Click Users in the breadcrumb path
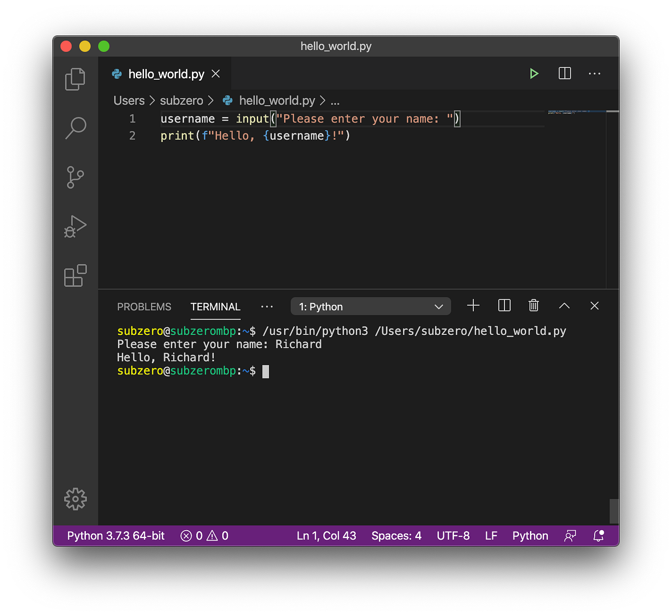The height and width of the screenshot is (616, 672). [129, 101]
